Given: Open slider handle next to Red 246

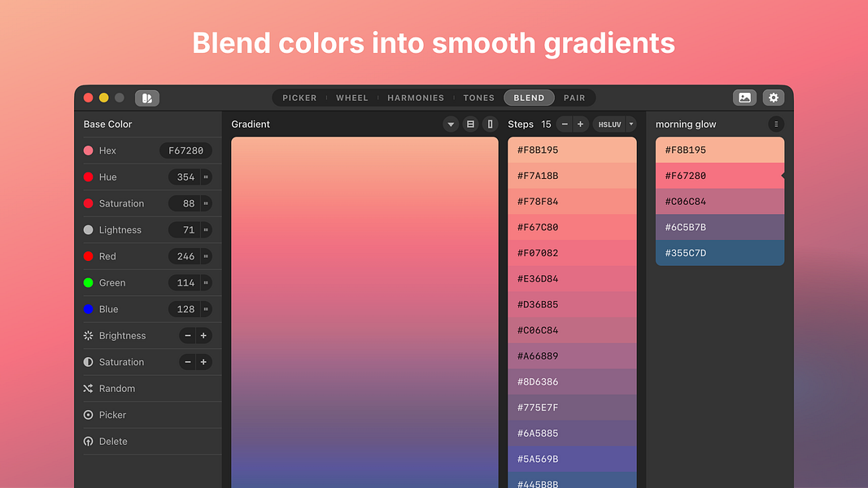Looking at the screenshot, I should pos(206,257).
